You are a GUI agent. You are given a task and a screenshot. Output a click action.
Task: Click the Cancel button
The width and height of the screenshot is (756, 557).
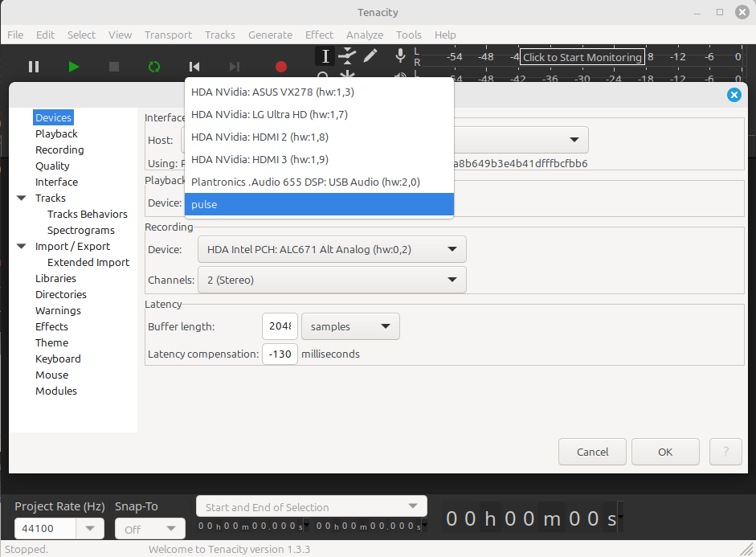tap(592, 452)
